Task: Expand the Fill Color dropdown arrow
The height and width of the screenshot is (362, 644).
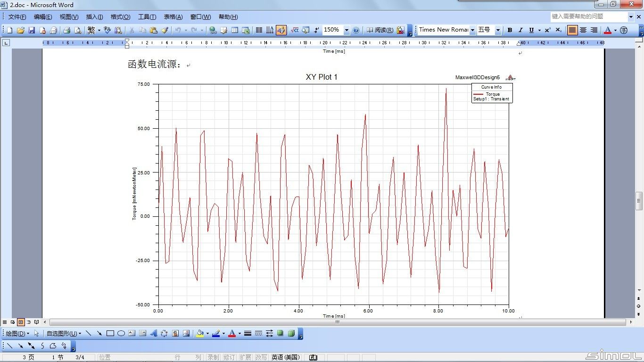Action: click(207, 333)
